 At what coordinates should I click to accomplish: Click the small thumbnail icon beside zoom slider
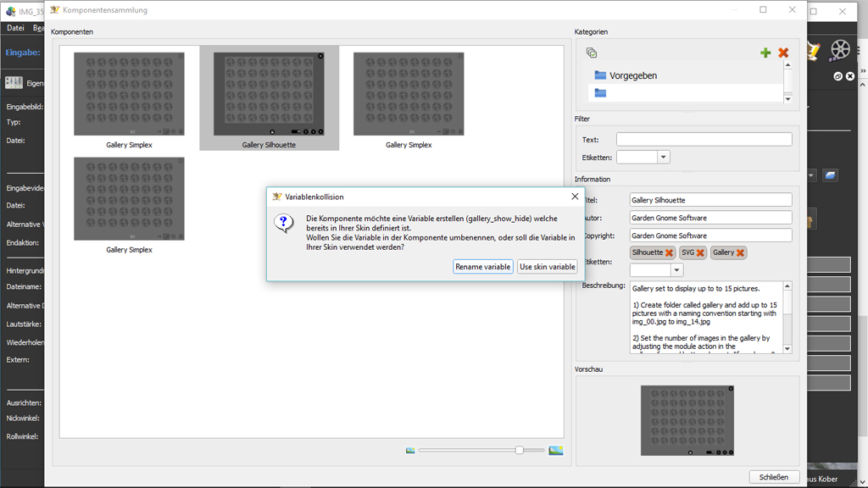click(410, 451)
